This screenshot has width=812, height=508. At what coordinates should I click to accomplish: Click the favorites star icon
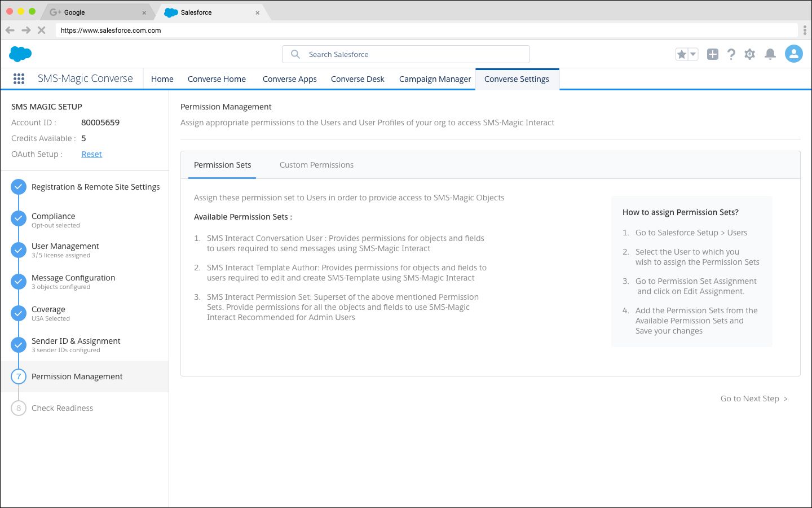click(x=682, y=54)
